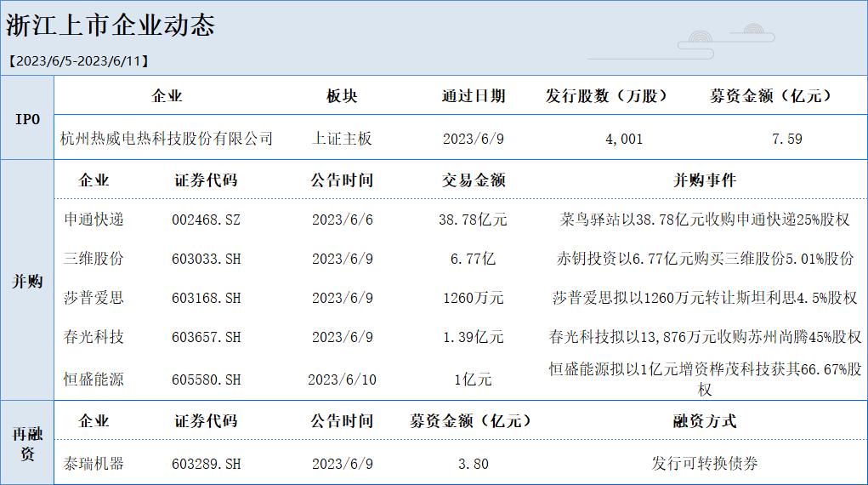Click stock code 603289.SH
Image resolution: width=868 pixels, height=485 pixels.
(x=206, y=464)
